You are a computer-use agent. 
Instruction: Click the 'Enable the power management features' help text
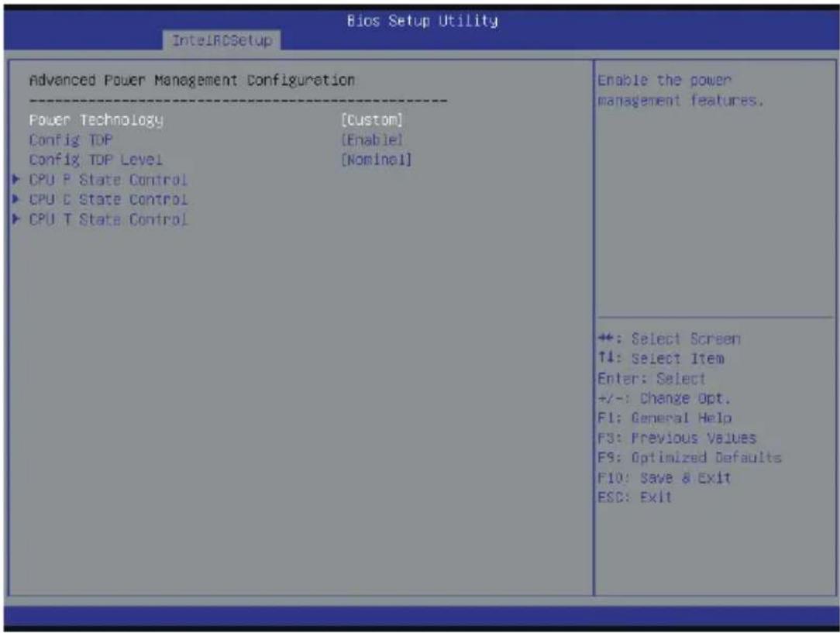tap(680, 91)
